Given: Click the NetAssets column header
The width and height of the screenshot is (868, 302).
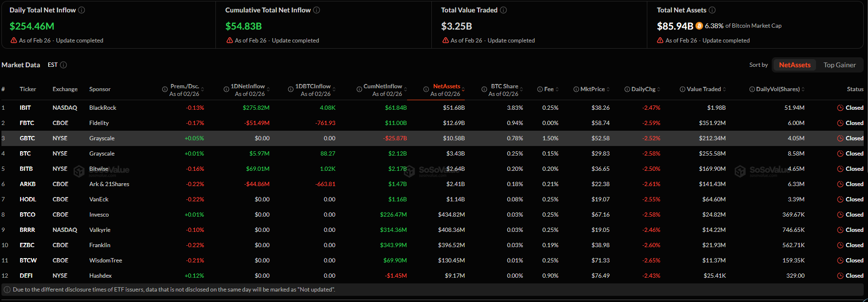Looking at the screenshot, I should pyautogui.click(x=446, y=86).
